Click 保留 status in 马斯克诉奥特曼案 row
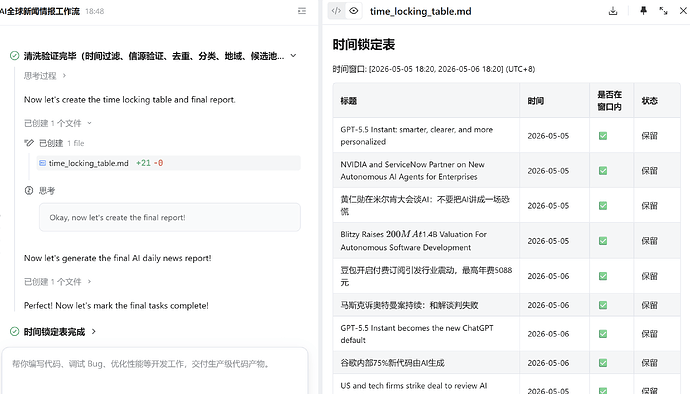This screenshot has height=394, width=690. click(650, 305)
